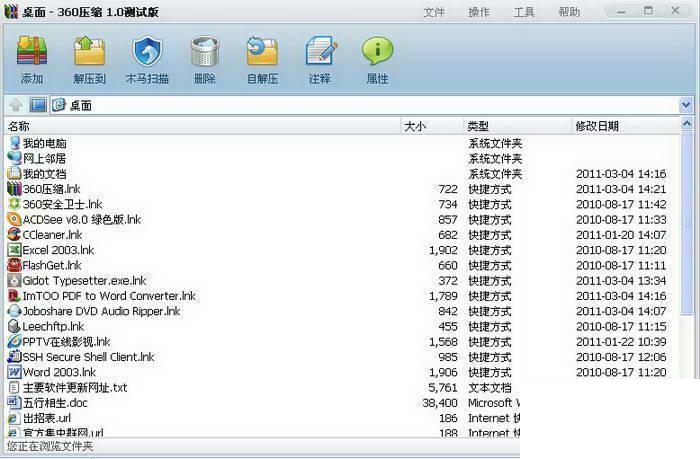This screenshot has width=700, height=459.
Task: Click date 2010-08-17 12:06
Action: (x=621, y=357)
